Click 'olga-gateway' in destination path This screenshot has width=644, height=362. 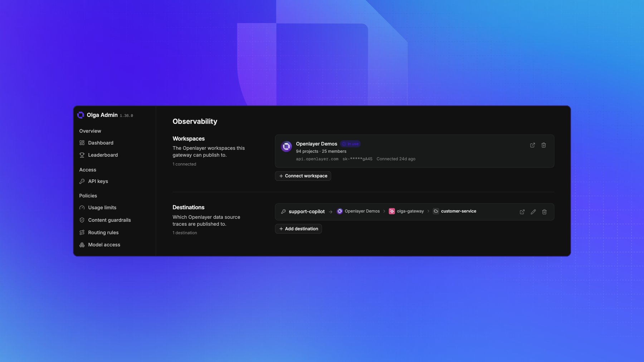point(410,211)
